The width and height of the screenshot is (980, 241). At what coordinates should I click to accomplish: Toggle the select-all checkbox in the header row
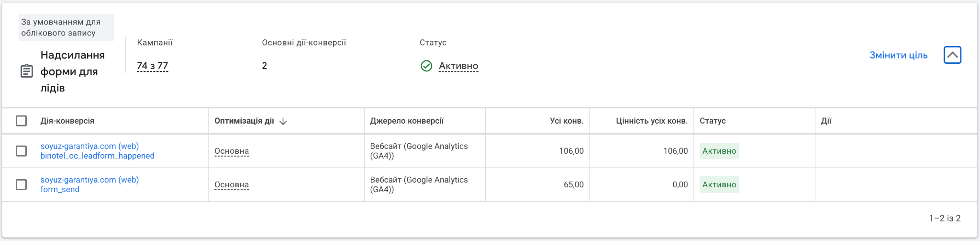tap(22, 121)
